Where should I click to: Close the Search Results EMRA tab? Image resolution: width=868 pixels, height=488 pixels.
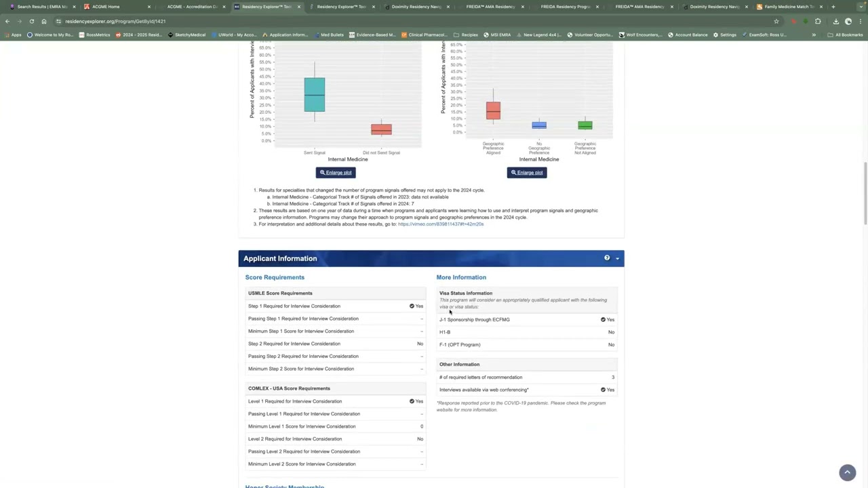75,7
